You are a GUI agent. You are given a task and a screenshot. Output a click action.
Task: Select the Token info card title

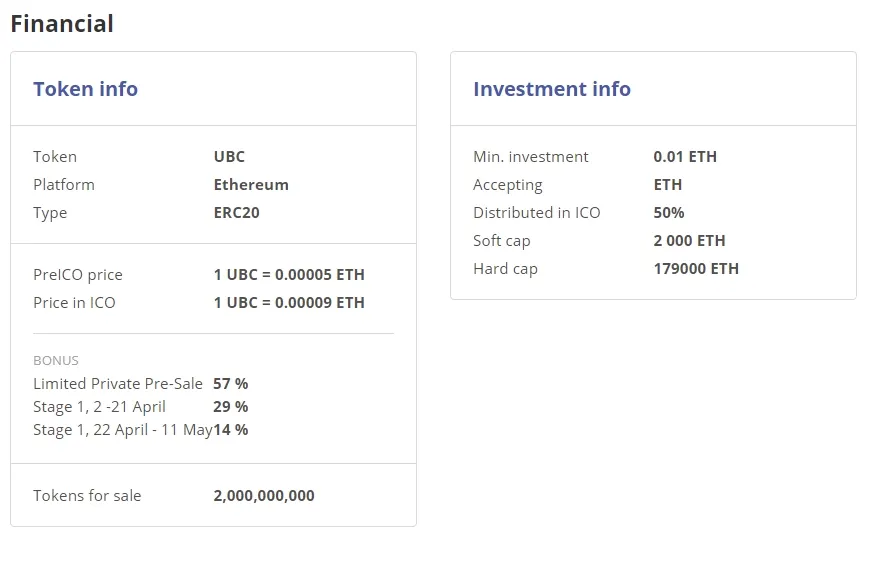coord(85,89)
